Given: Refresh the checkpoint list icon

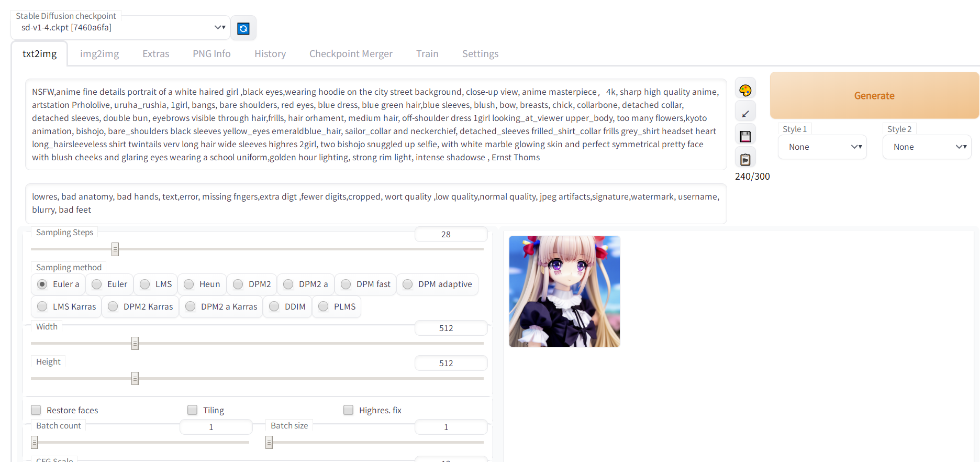Looking at the screenshot, I should [243, 28].
